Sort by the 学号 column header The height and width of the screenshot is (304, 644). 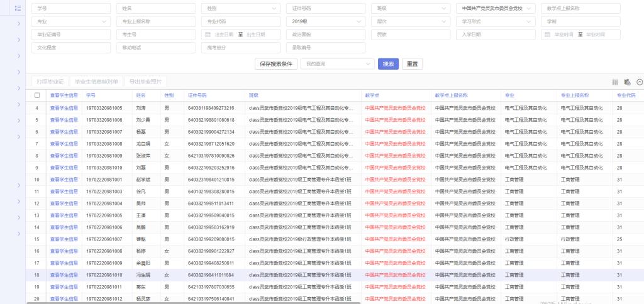[x=91, y=95]
